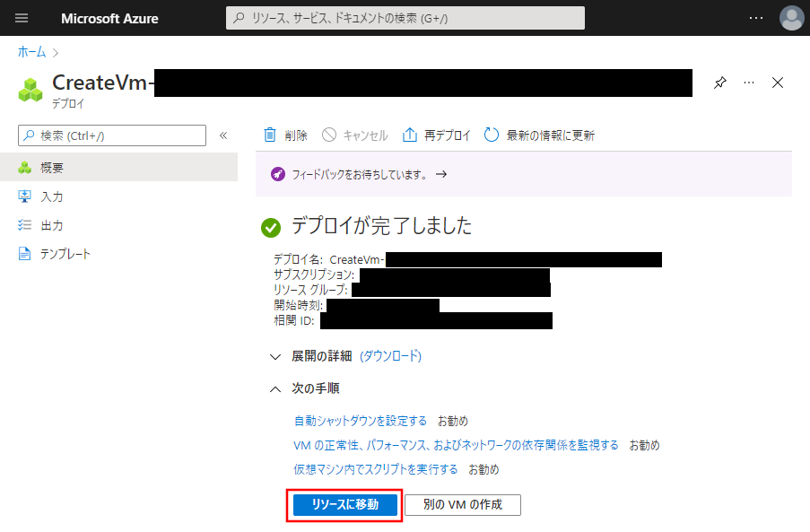Click the リソースに移動 button
Screen dimensions: 810x532
pyautogui.click(x=345, y=504)
